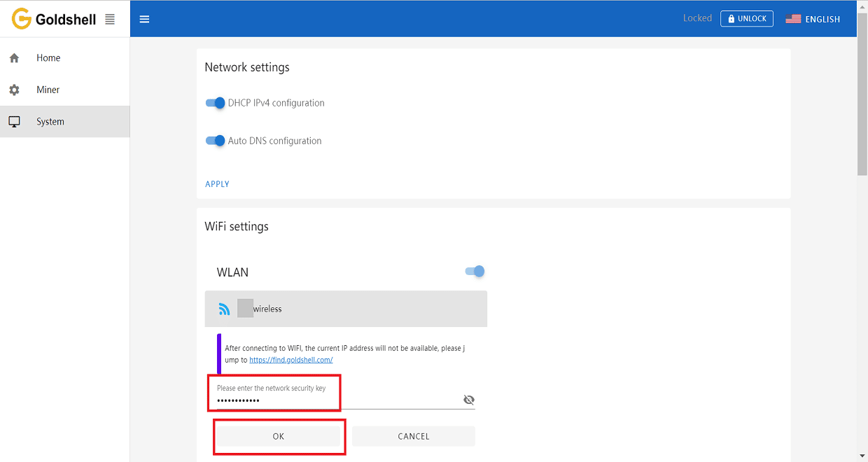868x462 pixels.
Task: Open the Home menu item
Action: (x=64, y=58)
